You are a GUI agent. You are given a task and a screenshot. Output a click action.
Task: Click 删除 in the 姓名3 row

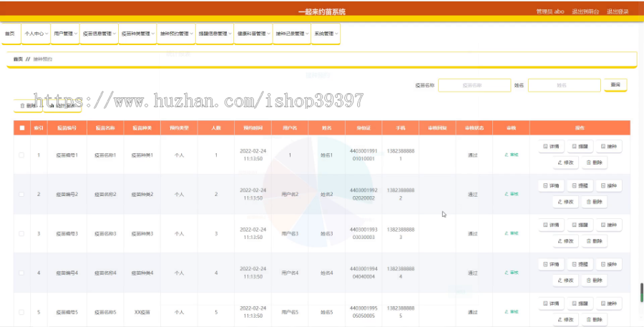point(595,241)
